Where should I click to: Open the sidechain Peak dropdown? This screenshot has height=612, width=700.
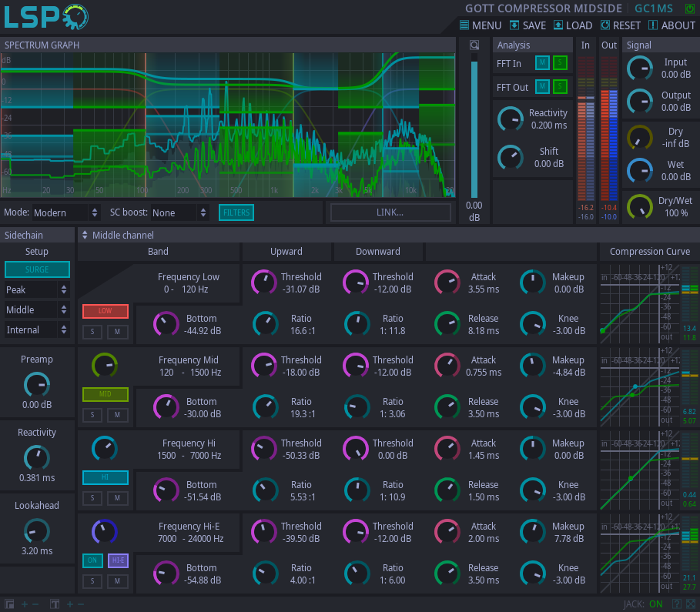37,289
